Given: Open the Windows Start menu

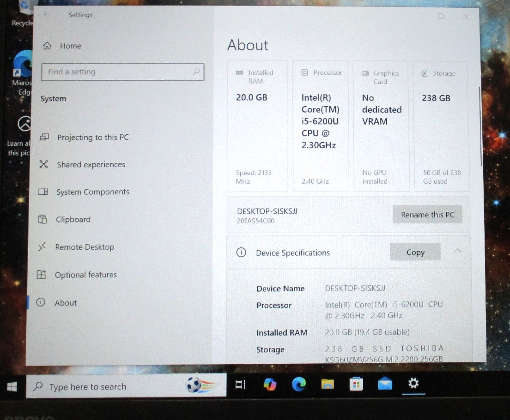Looking at the screenshot, I should click(x=12, y=386).
